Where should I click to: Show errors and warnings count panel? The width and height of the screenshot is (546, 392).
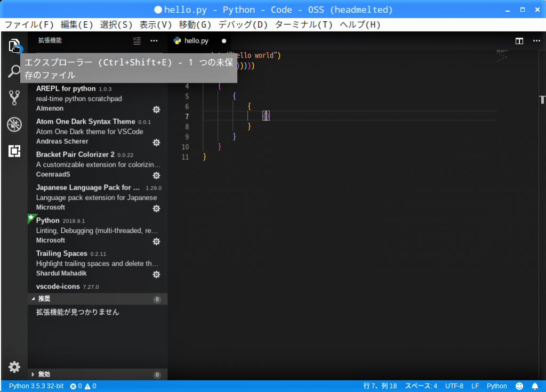(83, 386)
